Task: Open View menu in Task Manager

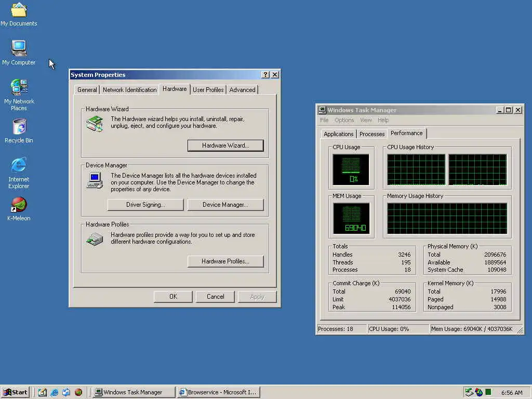Action: coord(366,120)
